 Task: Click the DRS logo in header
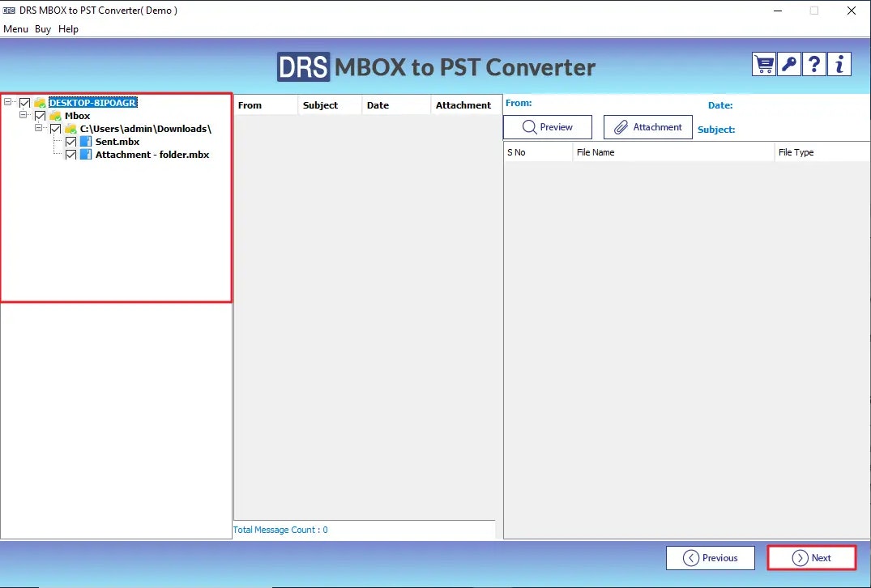[303, 67]
